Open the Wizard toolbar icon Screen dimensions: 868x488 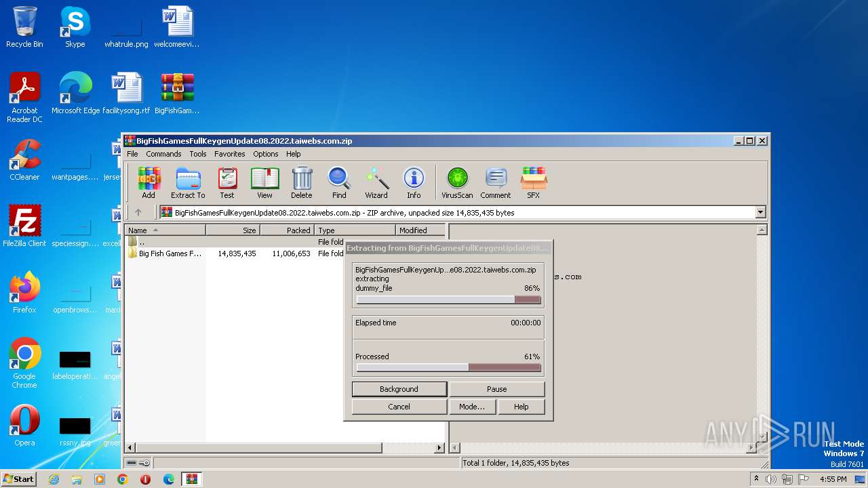[376, 183]
